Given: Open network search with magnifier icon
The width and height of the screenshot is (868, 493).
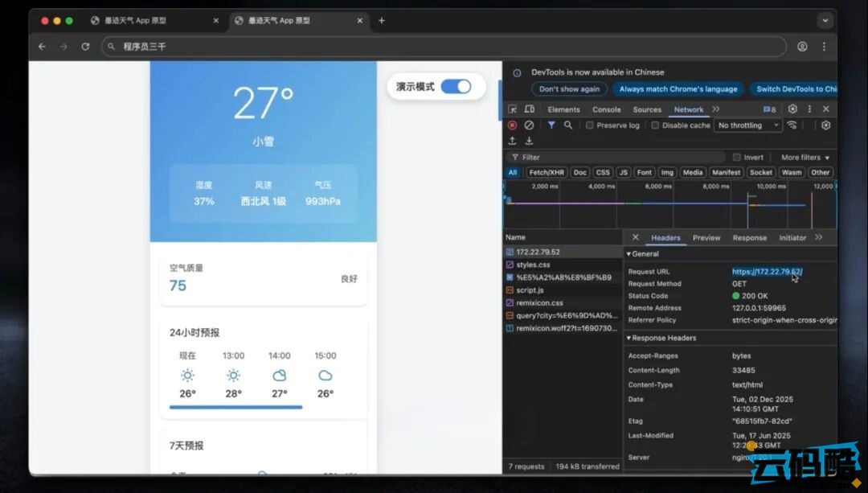Looking at the screenshot, I should click(x=568, y=125).
